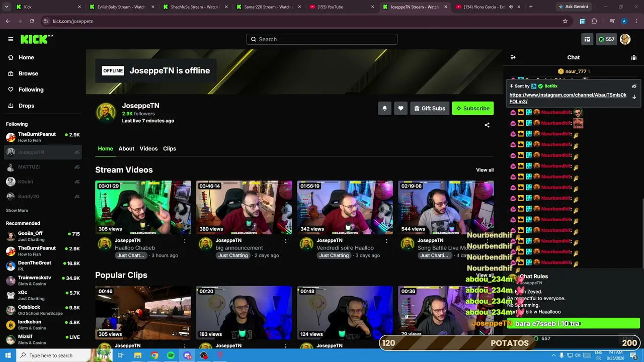Viewport: 644px width, 362px height.
Task: Share the JoseppeTN channel with the share icon
Action: 487,125
